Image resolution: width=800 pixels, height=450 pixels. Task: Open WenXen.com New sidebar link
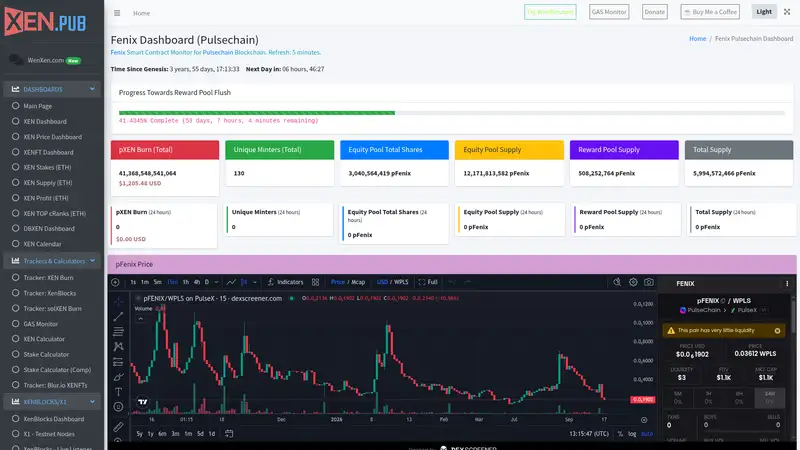point(52,60)
